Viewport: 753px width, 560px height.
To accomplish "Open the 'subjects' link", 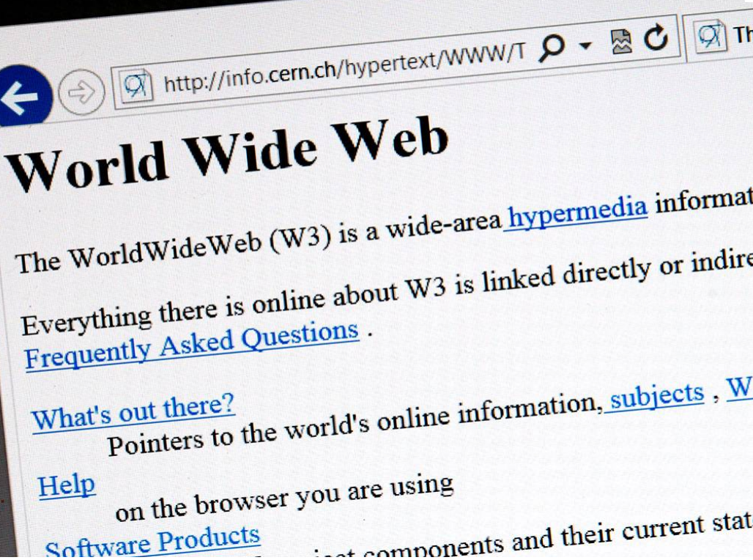I will point(656,396).
